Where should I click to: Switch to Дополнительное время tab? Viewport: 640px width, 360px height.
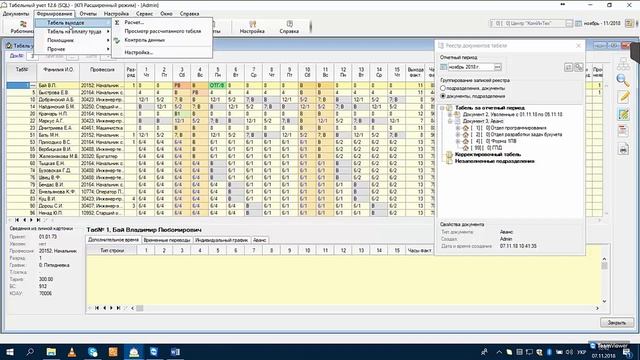(113, 240)
